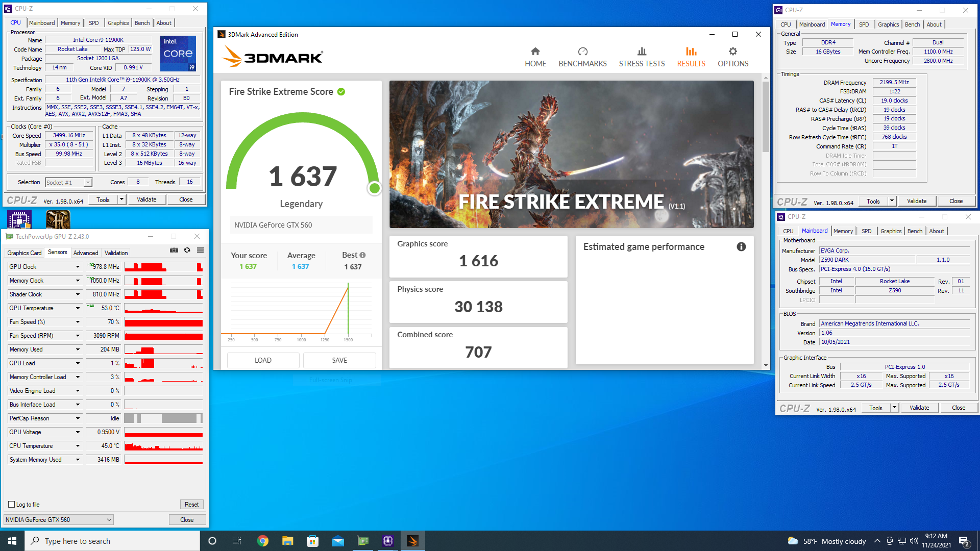Image resolution: width=980 pixels, height=551 pixels.
Task: Click the Fire Strike score gauge knob
Action: 375,188
